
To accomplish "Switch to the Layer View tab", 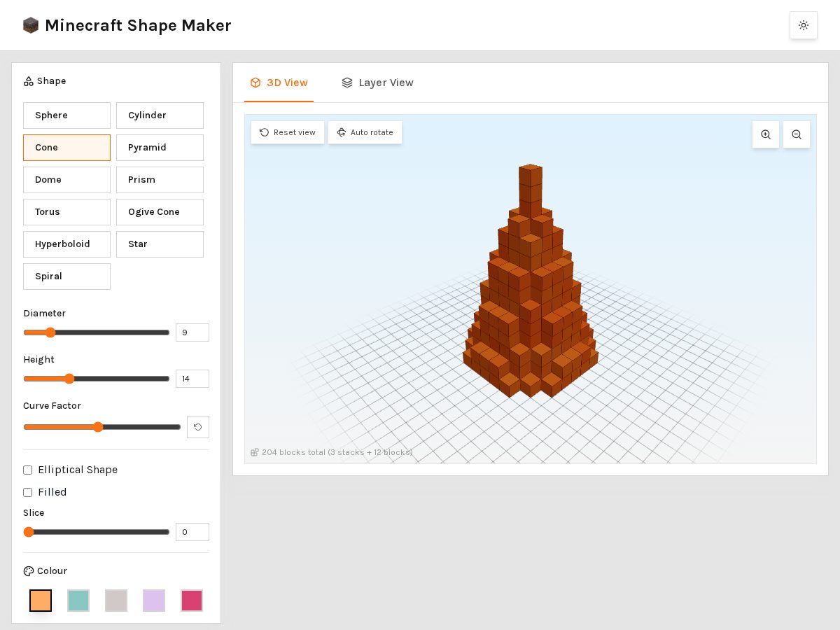I will coord(377,83).
